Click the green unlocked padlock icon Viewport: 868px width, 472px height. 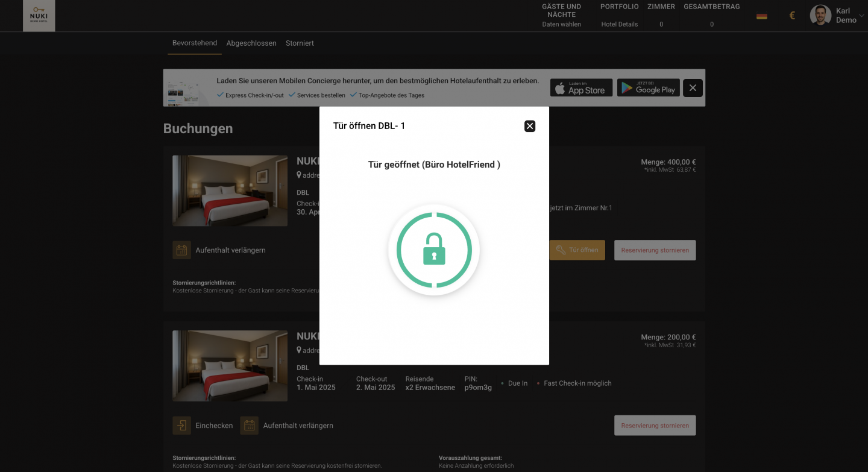pyautogui.click(x=434, y=250)
